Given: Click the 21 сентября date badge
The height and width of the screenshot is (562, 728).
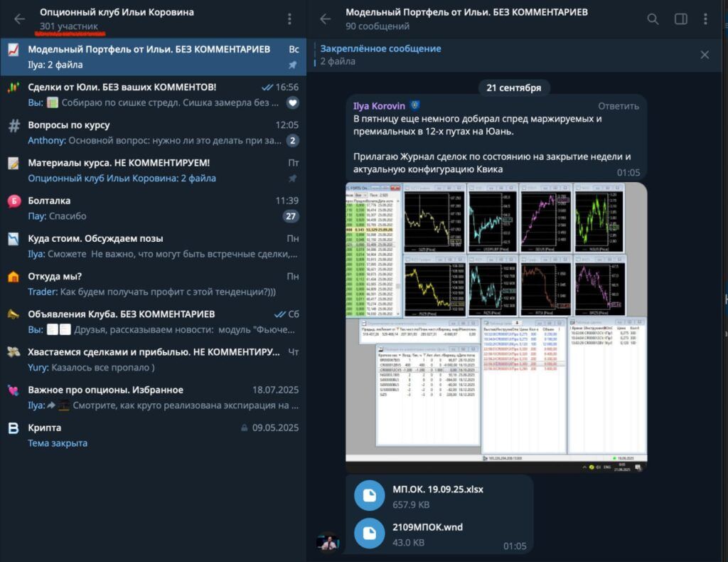Looking at the screenshot, I should click(513, 88).
